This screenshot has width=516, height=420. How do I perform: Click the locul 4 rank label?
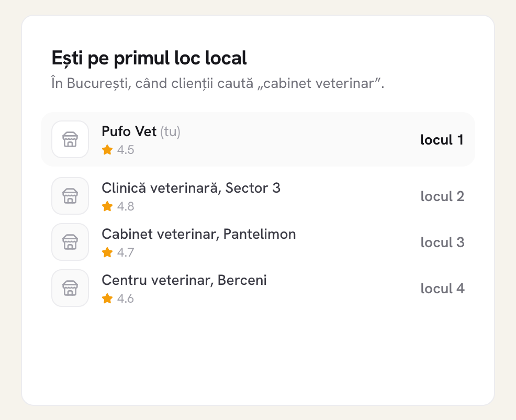click(x=442, y=289)
